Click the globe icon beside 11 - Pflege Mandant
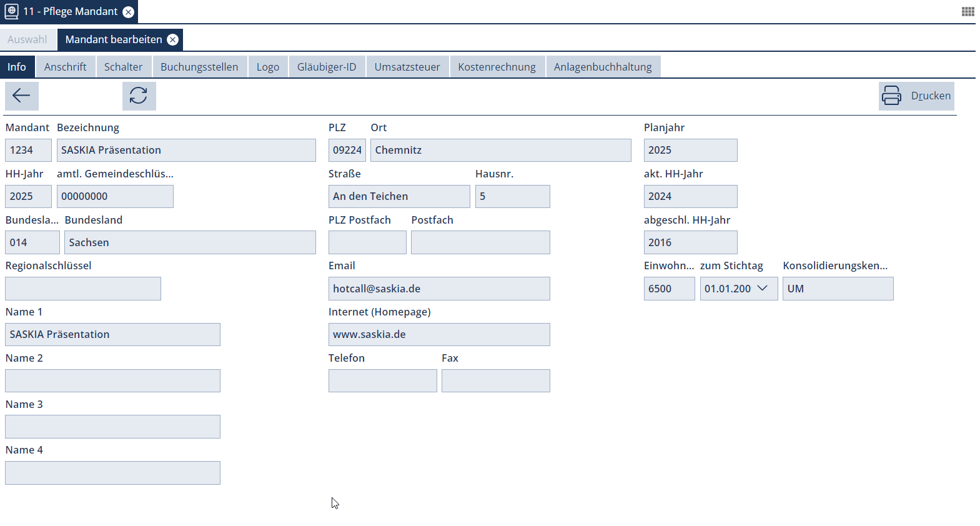The height and width of the screenshot is (526, 980). click(x=11, y=11)
